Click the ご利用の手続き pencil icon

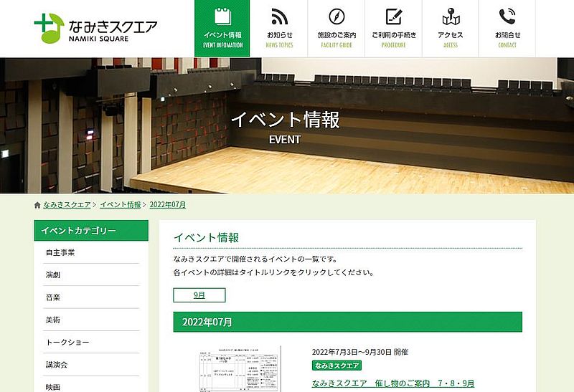(394, 16)
